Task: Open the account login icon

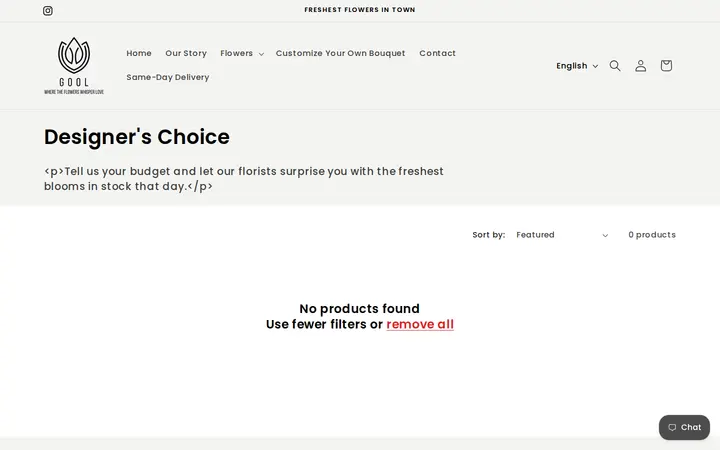Action: (641, 66)
